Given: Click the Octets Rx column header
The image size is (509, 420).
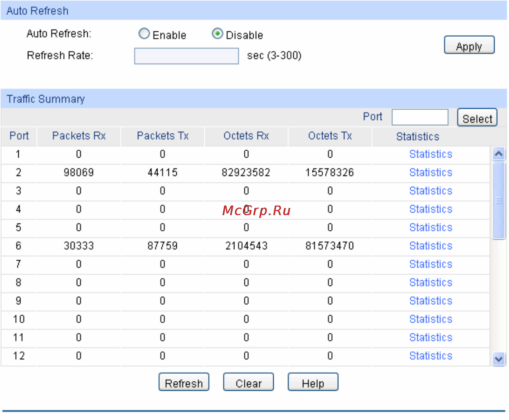Looking at the screenshot, I should click(246, 136).
